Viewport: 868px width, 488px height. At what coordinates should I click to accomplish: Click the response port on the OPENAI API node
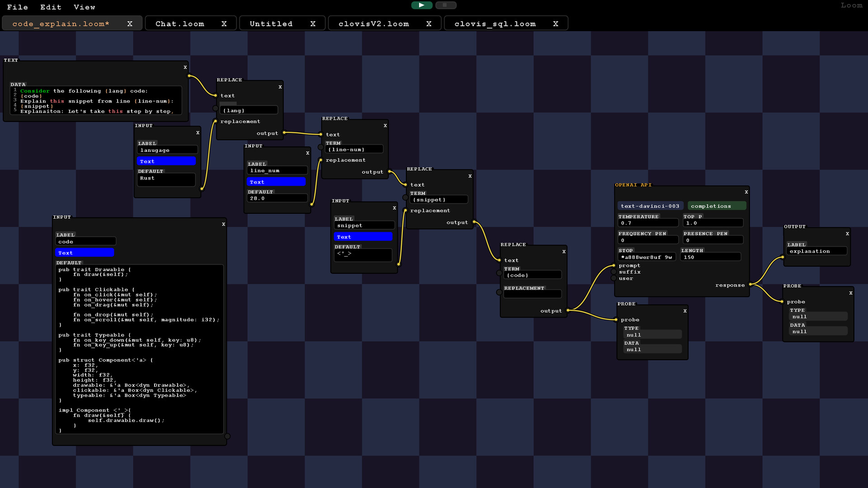pyautogui.click(x=750, y=285)
